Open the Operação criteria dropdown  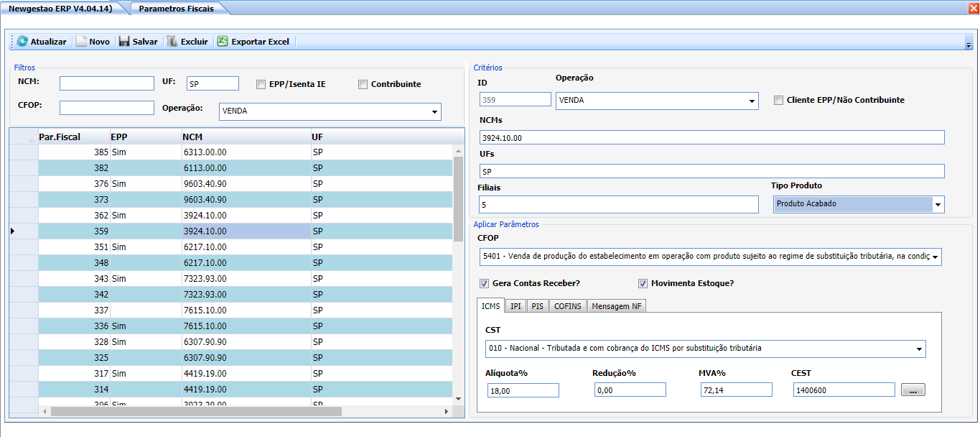tap(752, 101)
